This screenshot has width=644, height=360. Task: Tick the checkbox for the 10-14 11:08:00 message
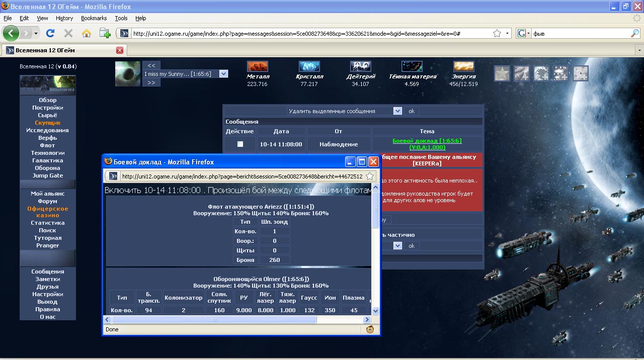(240, 144)
